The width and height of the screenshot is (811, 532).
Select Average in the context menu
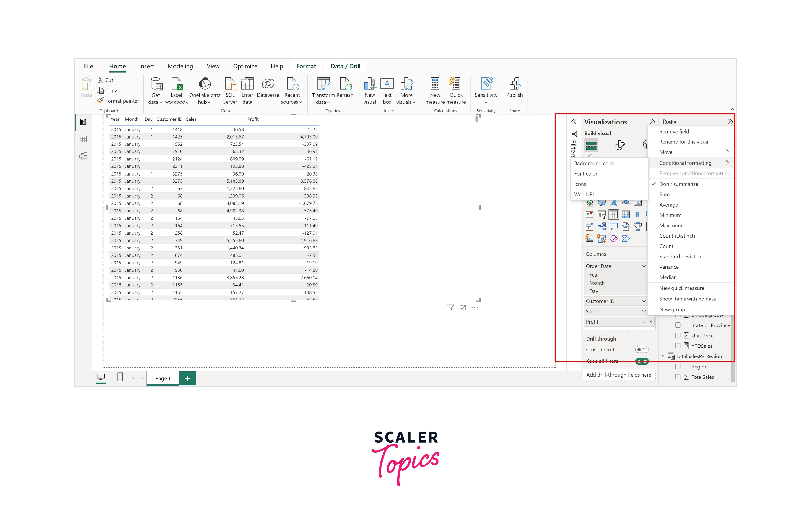669,205
